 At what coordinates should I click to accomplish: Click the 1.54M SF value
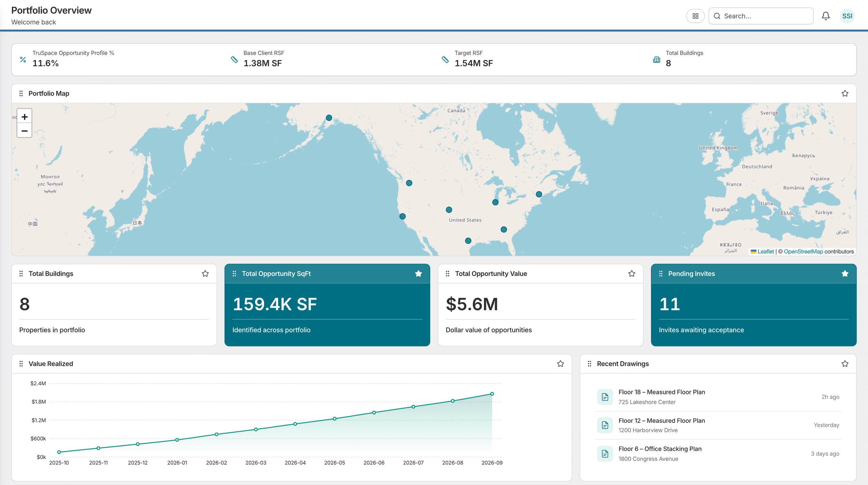pos(473,63)
